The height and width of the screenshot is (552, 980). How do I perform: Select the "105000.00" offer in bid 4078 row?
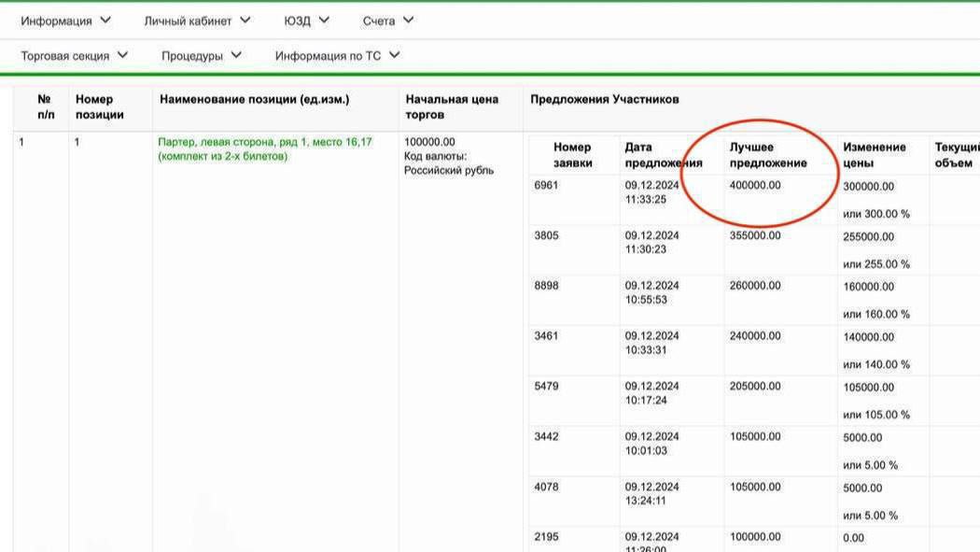pos(755,487)
